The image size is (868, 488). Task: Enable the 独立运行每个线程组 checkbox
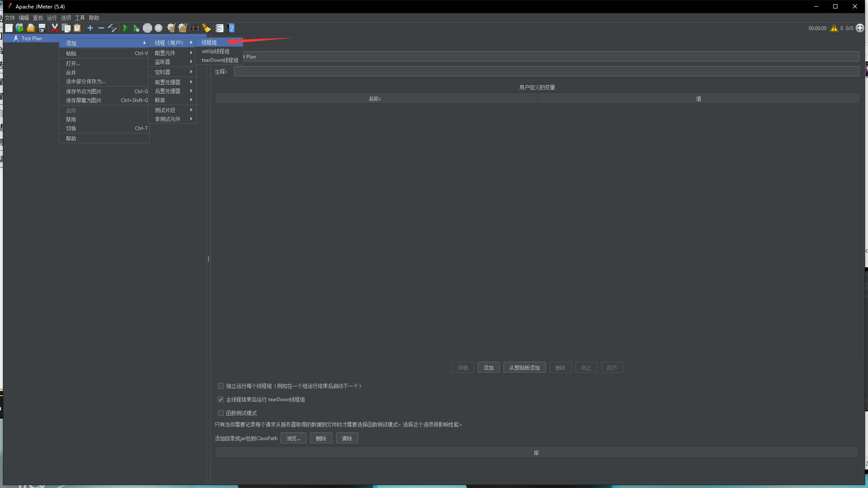point(221,386)
